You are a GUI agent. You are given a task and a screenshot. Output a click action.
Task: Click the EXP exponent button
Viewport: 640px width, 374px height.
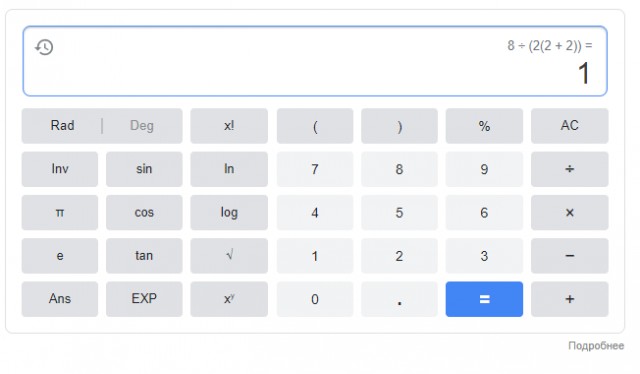click(x=144, y=299)
